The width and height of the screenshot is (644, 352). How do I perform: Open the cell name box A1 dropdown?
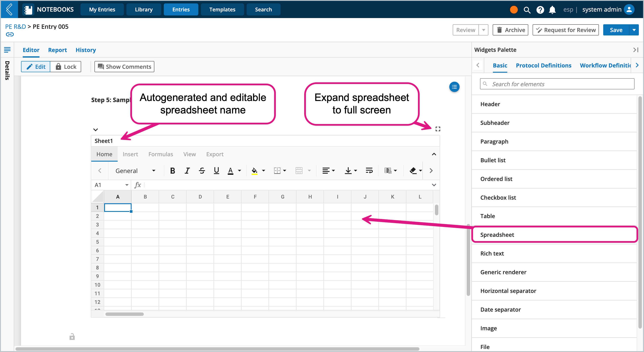click(127, 185)
